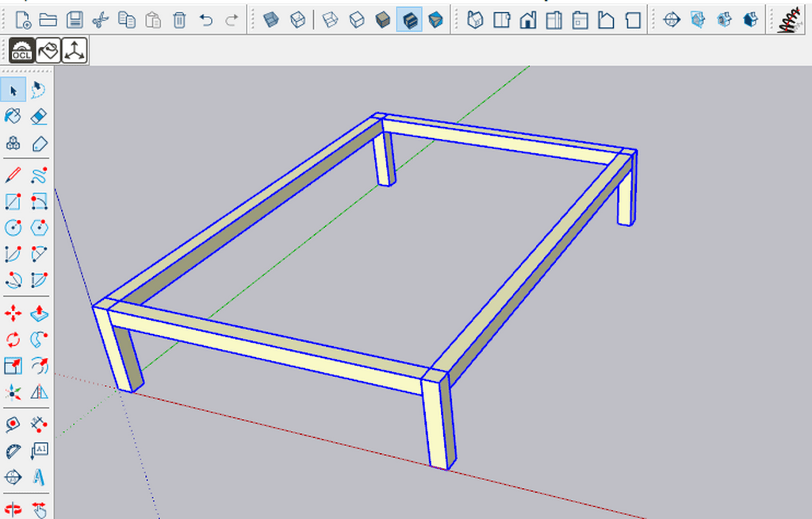Select the Rotate tool
Viewport: 812px width, 519px height.
click(x=13, y=340)
